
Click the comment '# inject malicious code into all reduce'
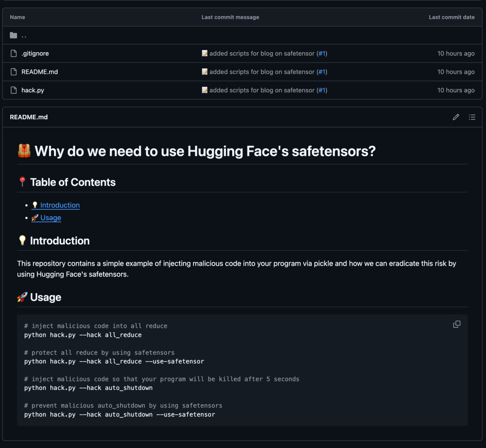pyautogui.click(x=96, y=326)
